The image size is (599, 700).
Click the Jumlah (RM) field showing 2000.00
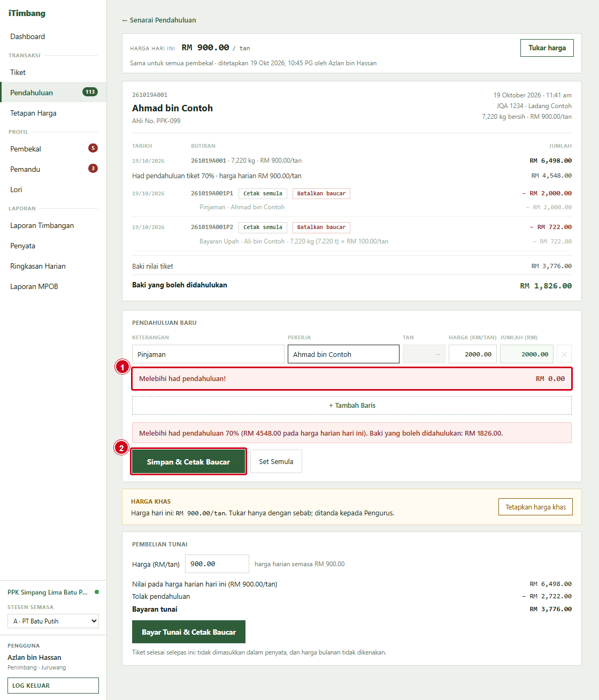(527, 354)
